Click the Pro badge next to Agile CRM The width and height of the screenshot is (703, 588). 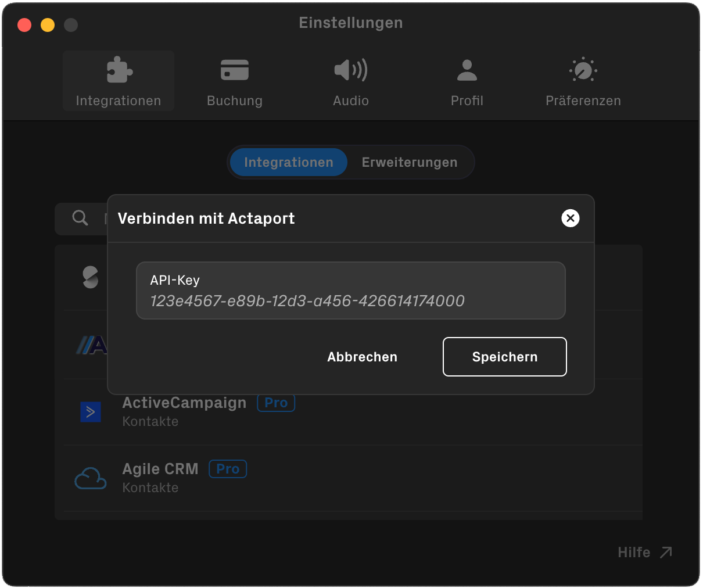click(227, 469)
